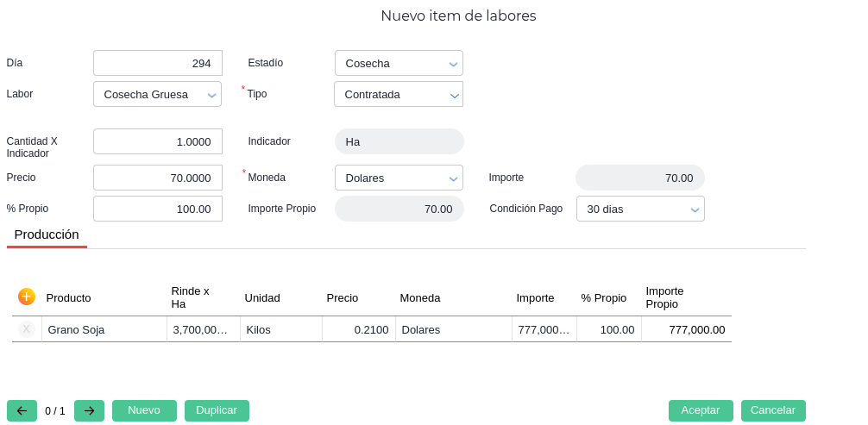Click the Cancelar button

773,410
